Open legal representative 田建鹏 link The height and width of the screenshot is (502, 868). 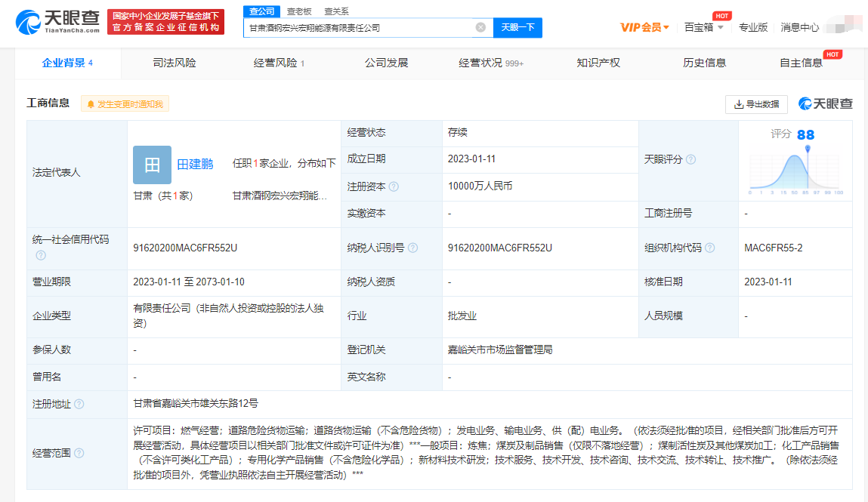click(196, 165)
